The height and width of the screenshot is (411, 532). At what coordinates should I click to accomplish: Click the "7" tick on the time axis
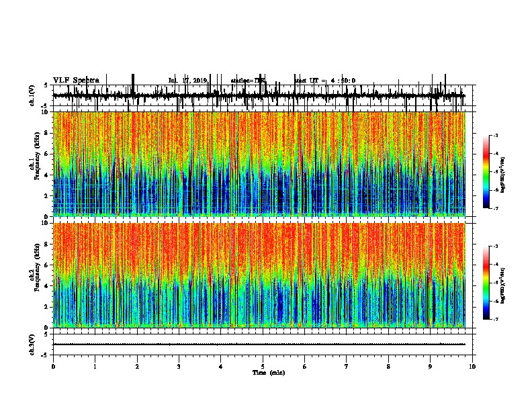pyautogui.click(x=347, y=367)
